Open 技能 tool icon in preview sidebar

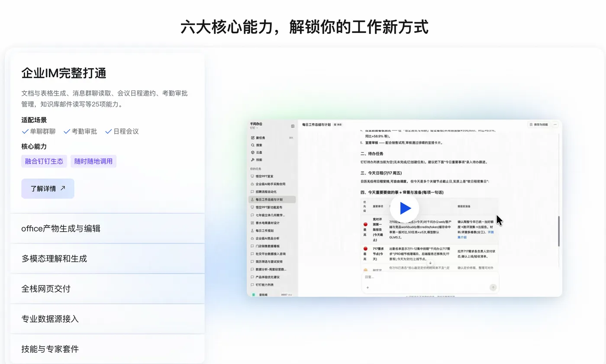tap(253, 160)
